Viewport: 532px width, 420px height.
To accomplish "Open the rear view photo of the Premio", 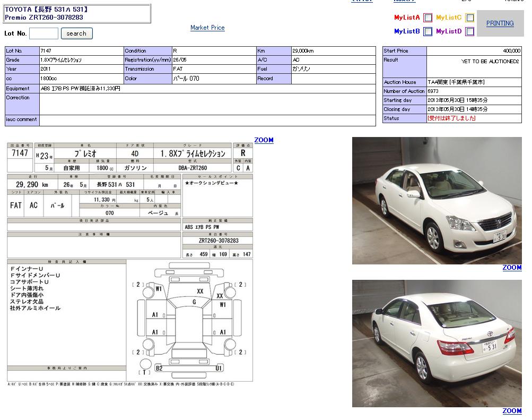I will pos(437,343).
